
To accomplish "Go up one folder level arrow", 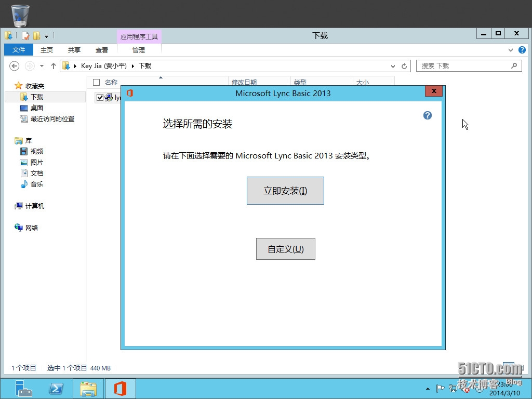I will point(54,66).
